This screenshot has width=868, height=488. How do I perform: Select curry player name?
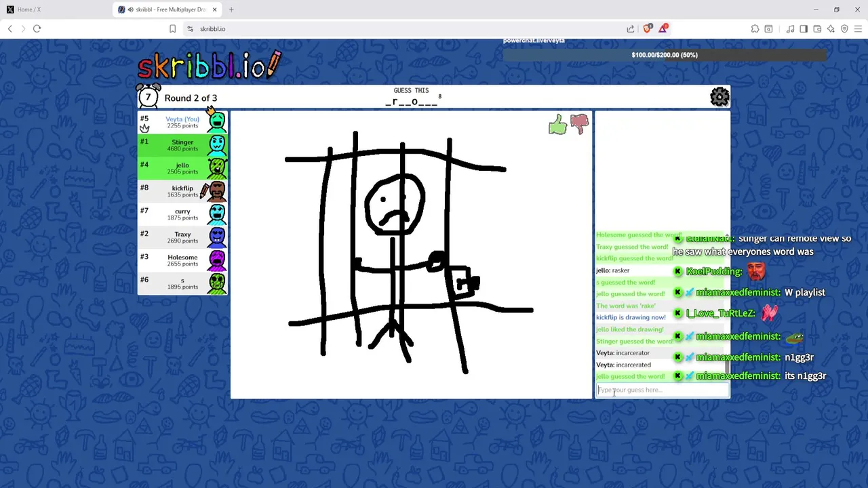pyautogui.click(x=182, y=211)
